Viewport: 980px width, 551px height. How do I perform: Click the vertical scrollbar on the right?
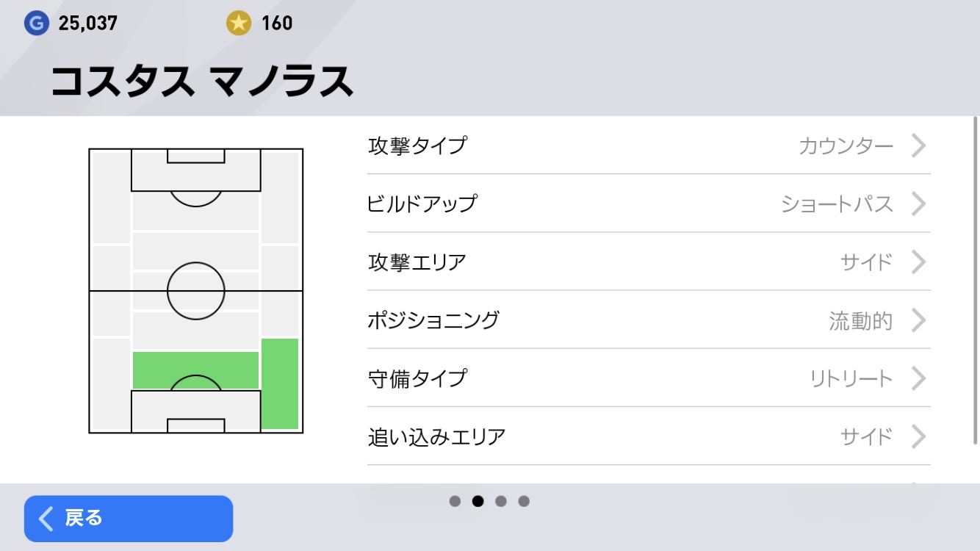click(975, 279)
